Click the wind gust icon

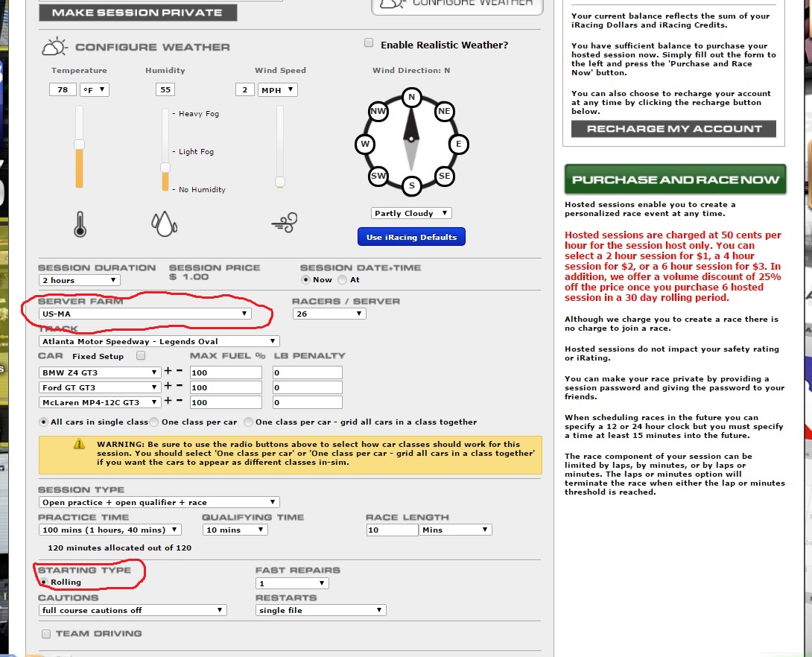285,222
